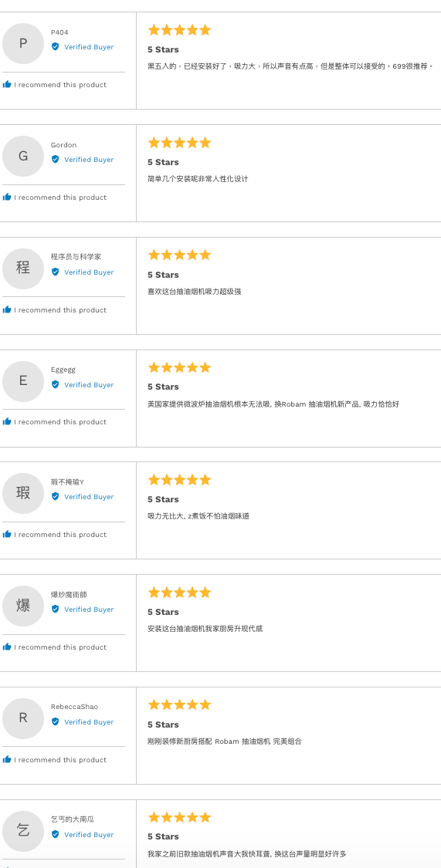This screenshot has height=868, width=441.
Task: Click P404's circular avatar with letter P
Action: (22, 44)
